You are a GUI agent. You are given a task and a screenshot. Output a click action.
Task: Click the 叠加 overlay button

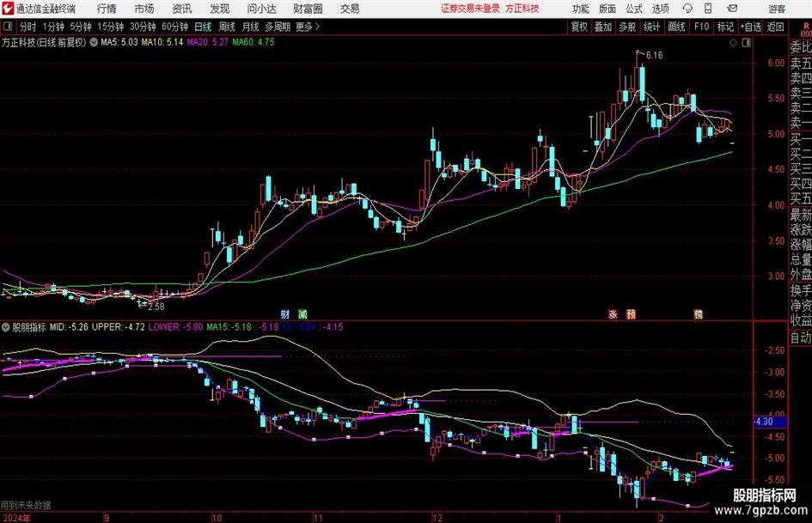click(x=603, y=27)
